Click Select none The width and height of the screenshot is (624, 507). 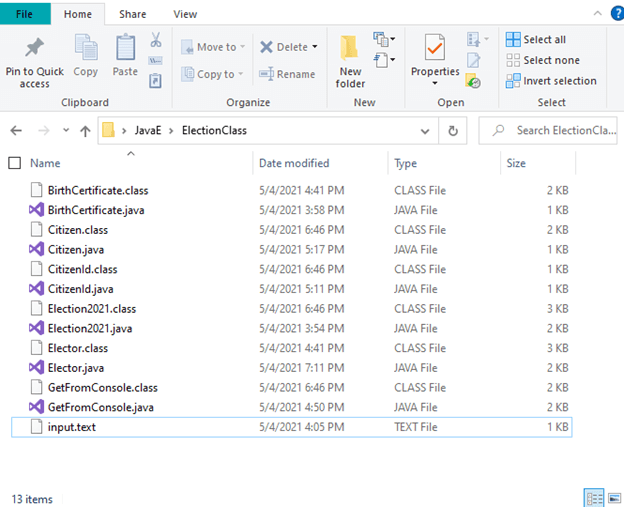coord(543,60)
